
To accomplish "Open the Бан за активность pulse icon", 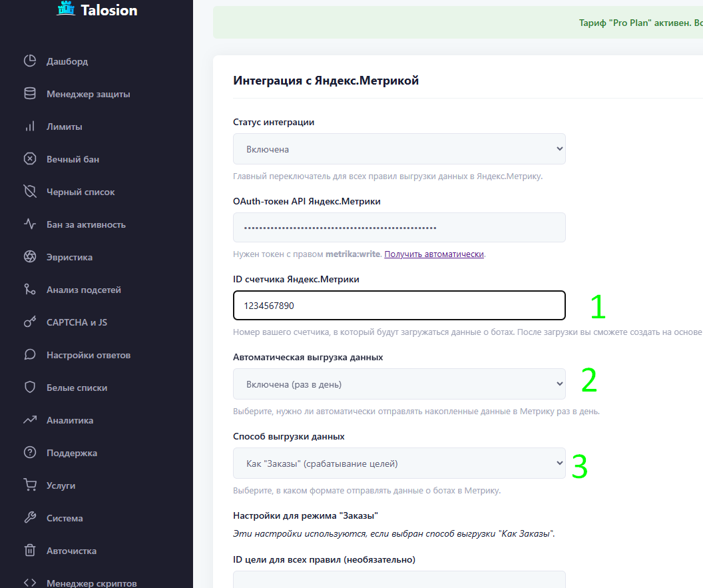I will pos(30,224).
